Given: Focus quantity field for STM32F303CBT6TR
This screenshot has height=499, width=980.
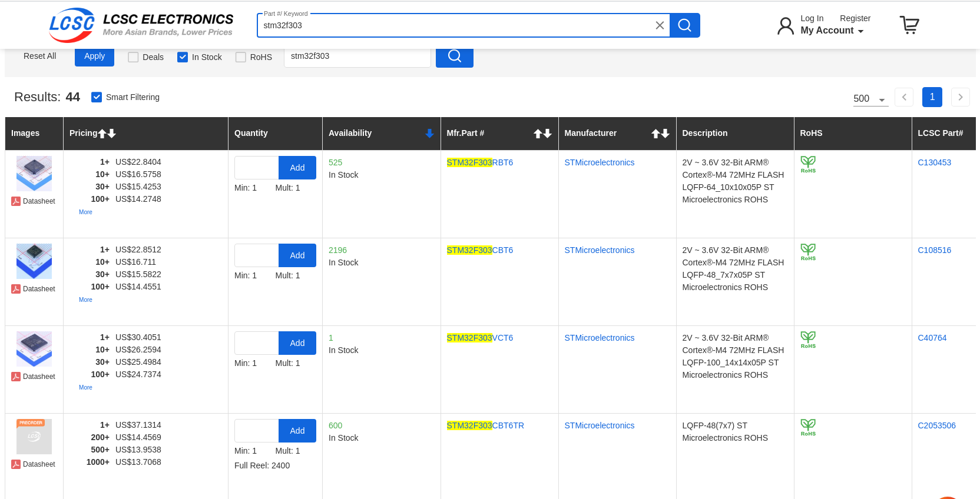Looking at the screenshot, I should tap(257, 431).
